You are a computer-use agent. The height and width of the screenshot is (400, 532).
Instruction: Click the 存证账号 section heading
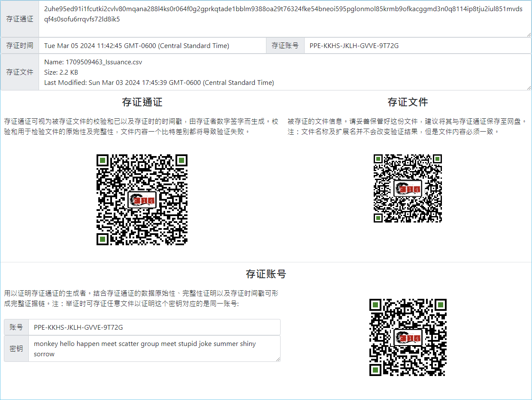click(x=266, y=274)
